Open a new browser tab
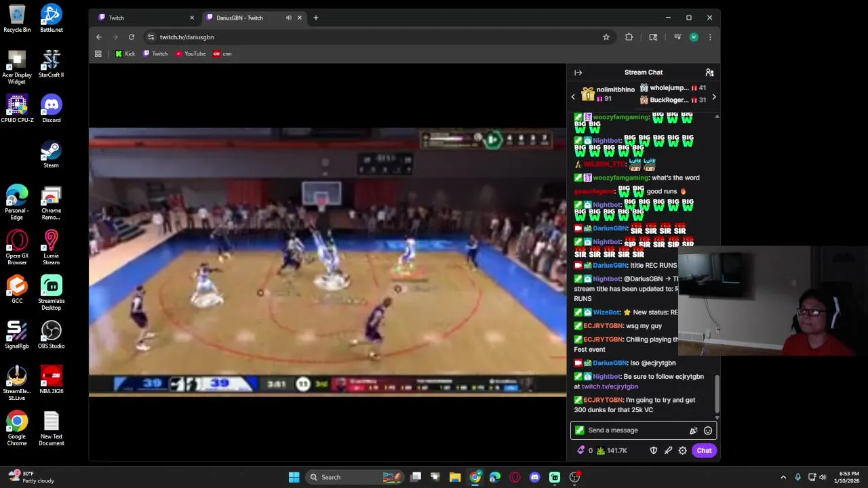The width and height of the screenshot is (868, 488). 315,18
